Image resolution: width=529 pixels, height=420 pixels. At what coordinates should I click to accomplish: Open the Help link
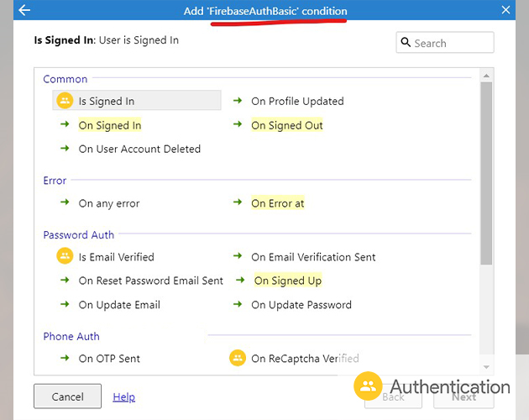(123, 396)
